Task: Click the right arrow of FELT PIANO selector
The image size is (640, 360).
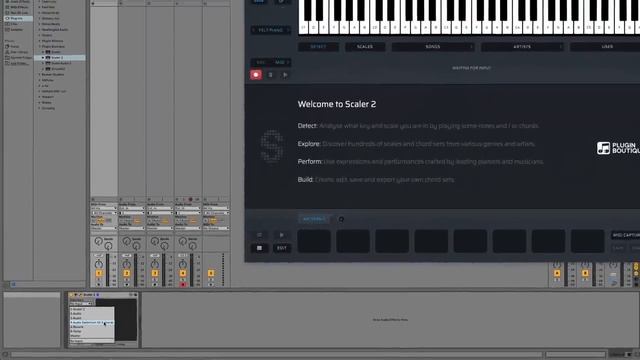Action: pos(288,30)
